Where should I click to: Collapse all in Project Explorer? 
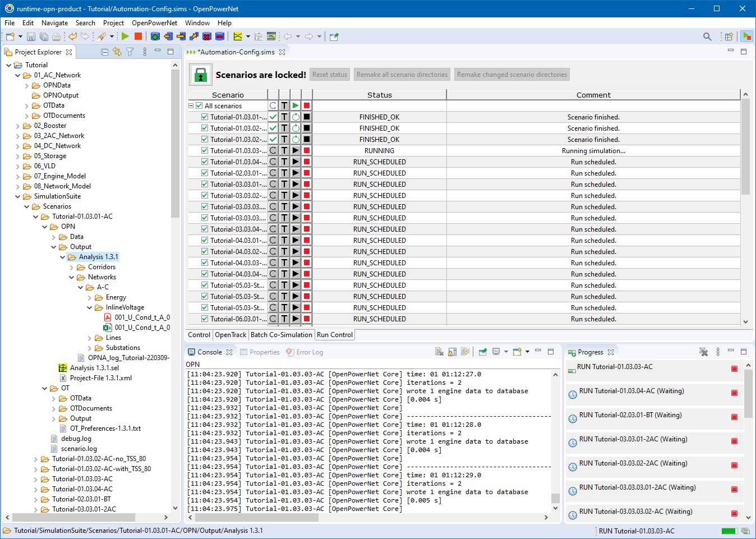point(104,52)
